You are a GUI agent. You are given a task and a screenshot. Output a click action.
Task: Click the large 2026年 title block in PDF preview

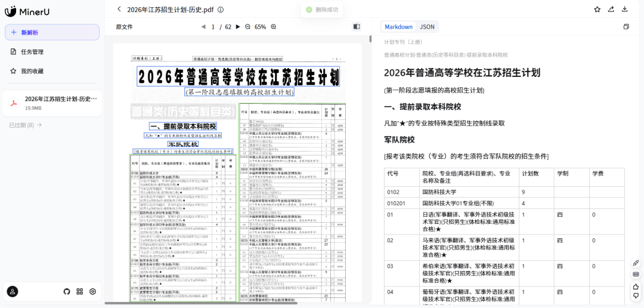coord(239,76)
